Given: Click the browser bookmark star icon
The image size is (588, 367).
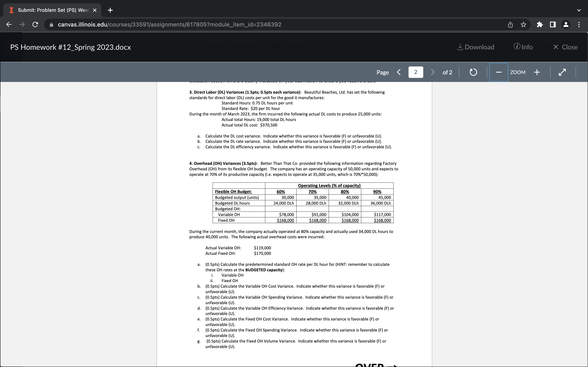Looking at the screenshot, I should tap(524, 24).
